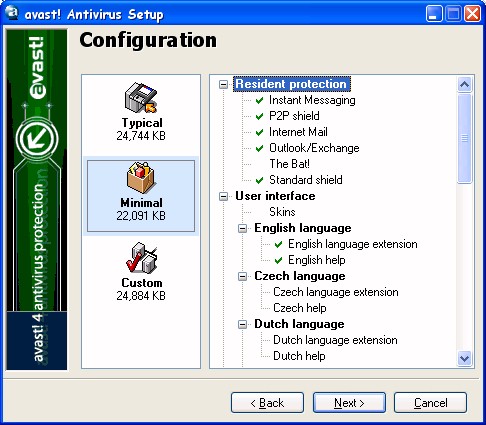This screenshot has height=425, width=486.
Task: Select the Skins component
Action: (282, 212)
